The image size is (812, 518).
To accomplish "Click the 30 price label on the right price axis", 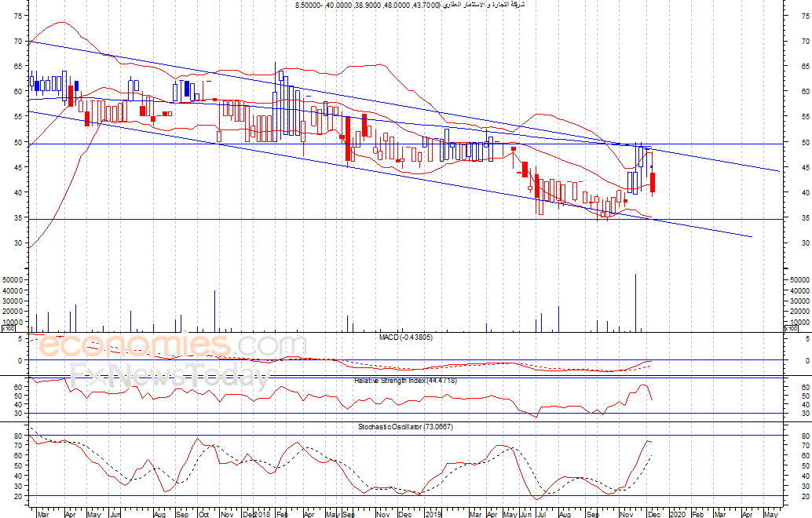I will (805, 243).
